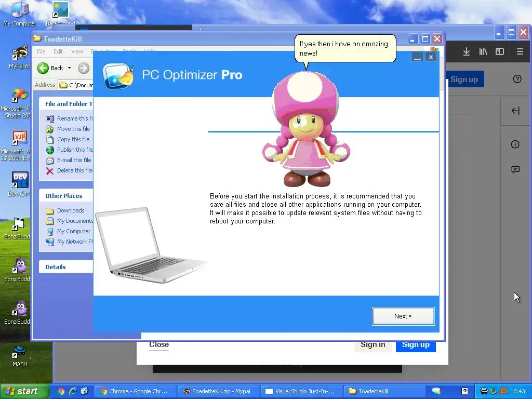Click the Close link in the dialog

click(x=159, y=345)
